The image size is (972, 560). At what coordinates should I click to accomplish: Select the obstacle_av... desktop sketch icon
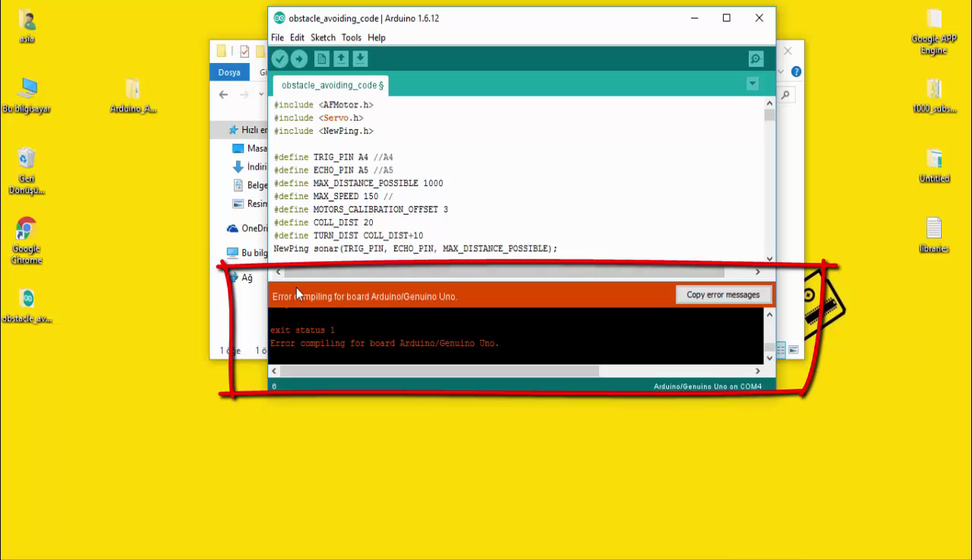point(27,306)
